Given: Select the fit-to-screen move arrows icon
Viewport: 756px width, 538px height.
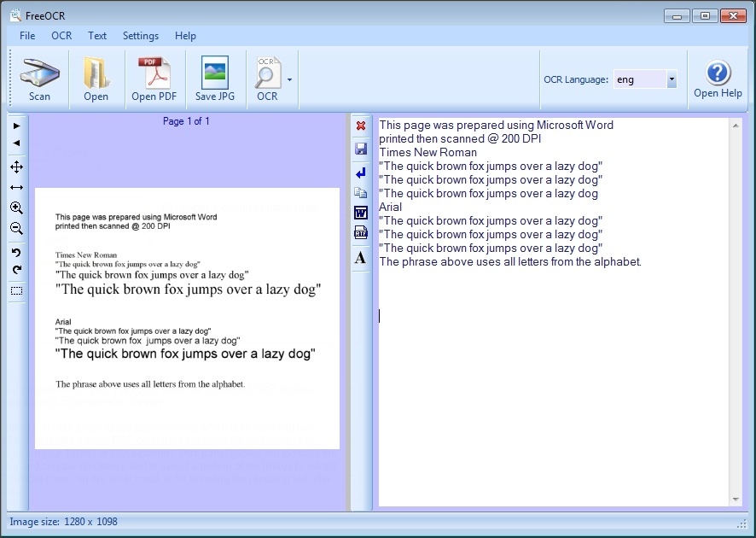Looking at the screenshot, I should coord(17,167).
